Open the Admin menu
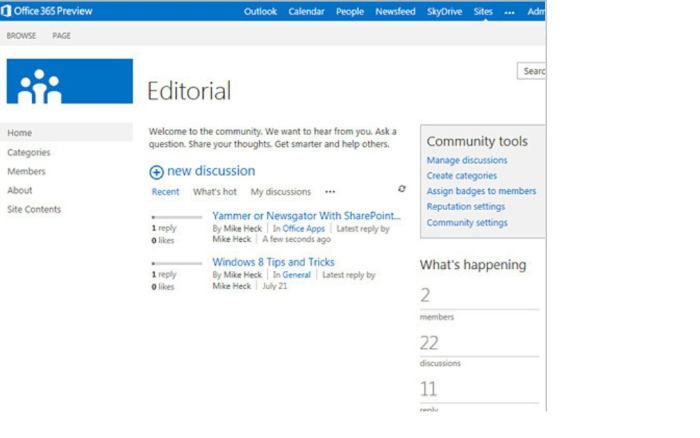Viewport: 700px width, 438px height. [536, 12]
